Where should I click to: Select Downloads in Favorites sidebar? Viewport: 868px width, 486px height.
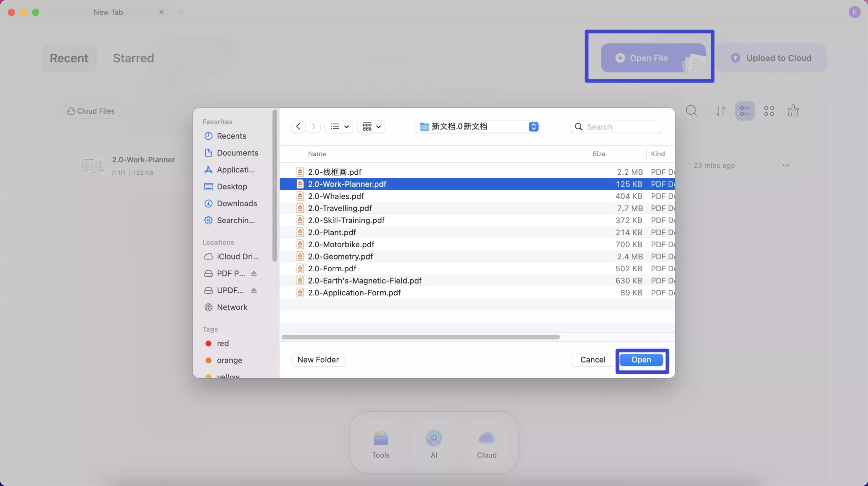coord(237,203)
